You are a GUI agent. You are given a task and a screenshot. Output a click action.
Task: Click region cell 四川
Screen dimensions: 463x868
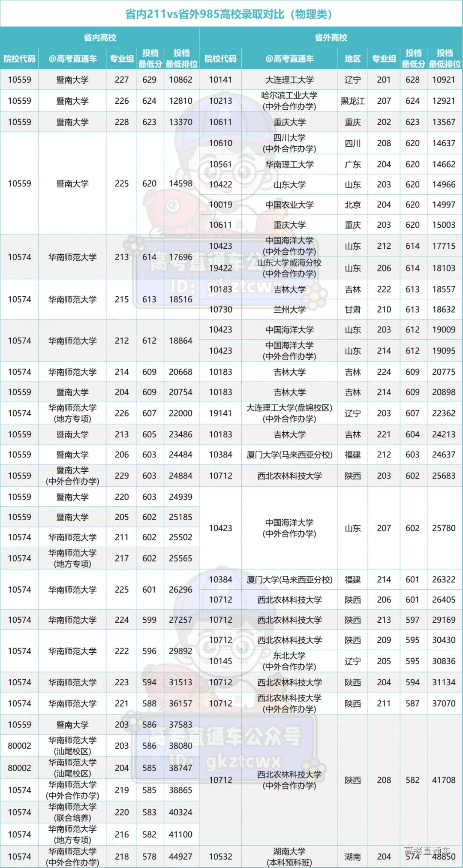(x=352, y=143)
